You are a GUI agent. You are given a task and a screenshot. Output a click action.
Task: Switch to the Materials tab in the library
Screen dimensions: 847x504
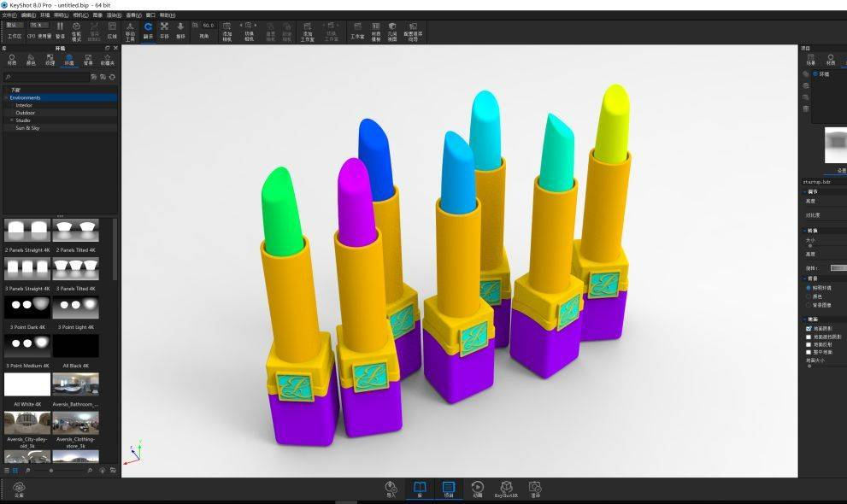pos(12,60)
